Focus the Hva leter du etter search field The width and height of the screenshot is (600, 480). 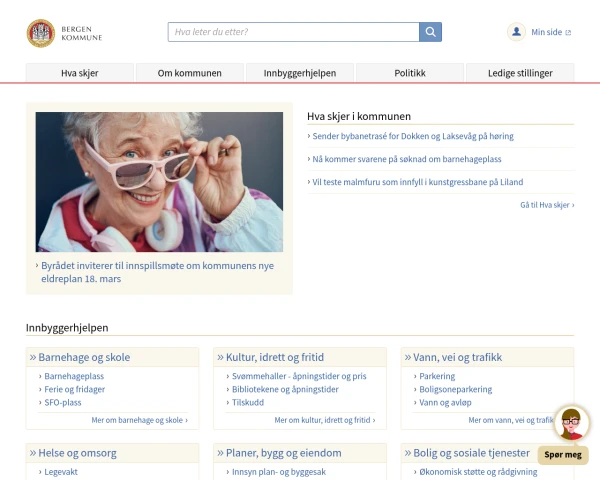[293, 32]
